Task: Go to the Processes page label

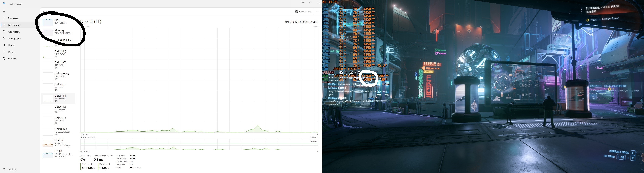Action: tap(13, 18)
